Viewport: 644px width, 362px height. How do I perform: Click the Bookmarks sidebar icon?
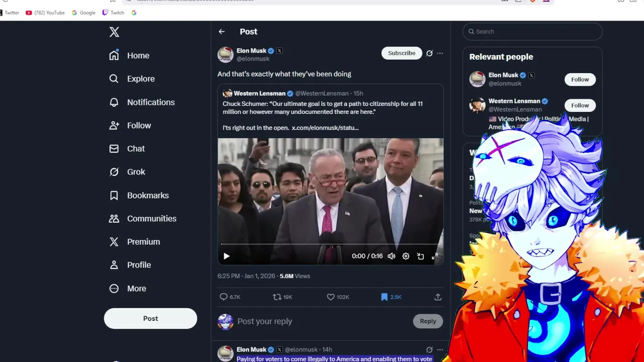pos(114,195)
